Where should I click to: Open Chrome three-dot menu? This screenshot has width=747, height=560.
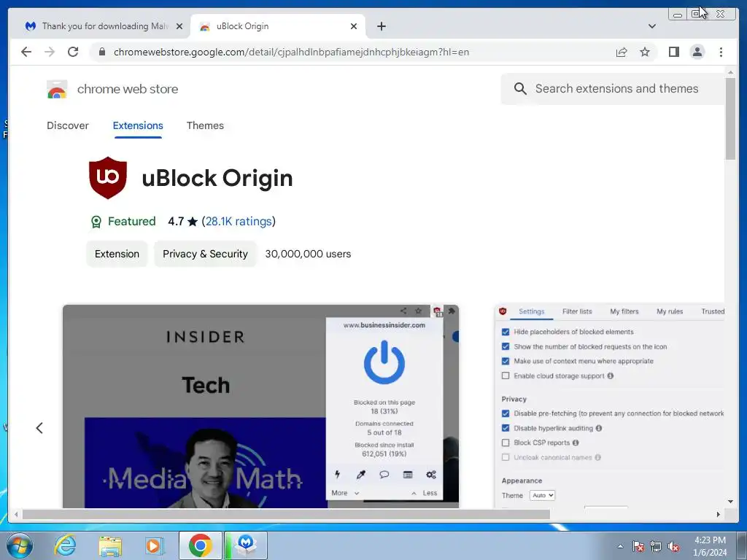(721, 52)
